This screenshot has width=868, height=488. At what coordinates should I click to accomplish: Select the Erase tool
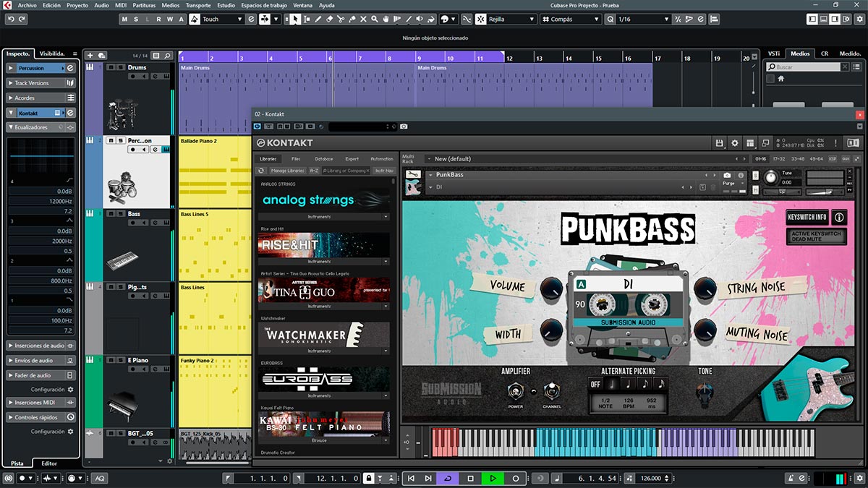[329, 19]
